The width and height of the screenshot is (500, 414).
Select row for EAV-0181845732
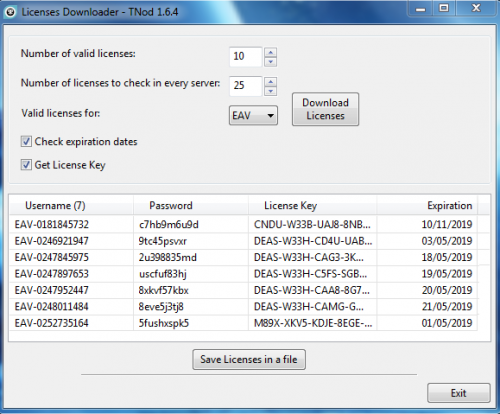tap(243, 224)
